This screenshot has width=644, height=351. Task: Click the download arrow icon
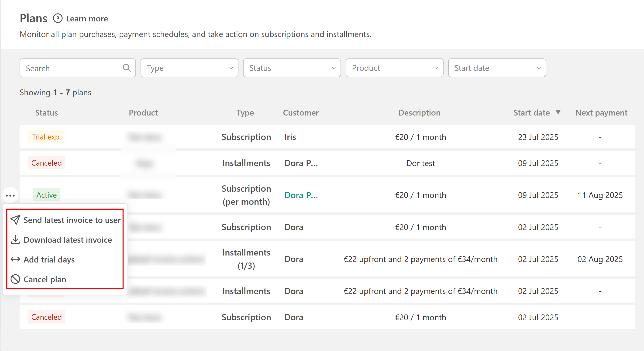point(15,240)
